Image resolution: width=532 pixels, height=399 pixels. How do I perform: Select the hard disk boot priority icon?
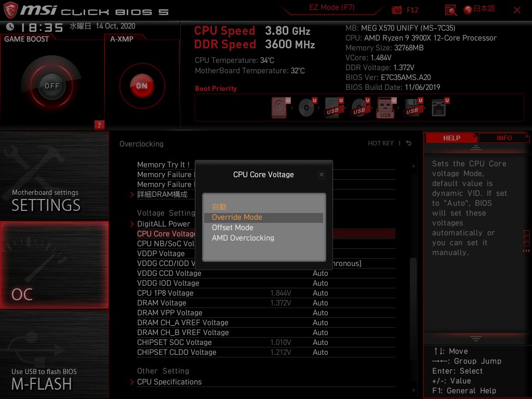(x=279, y=108)
